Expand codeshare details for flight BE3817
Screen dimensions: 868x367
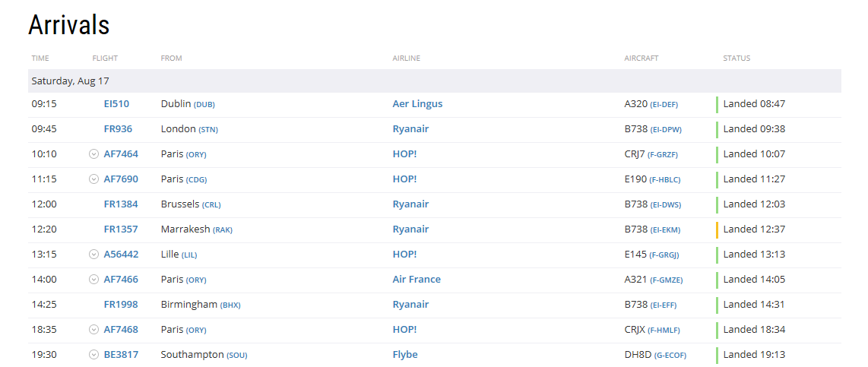(x=94, y=354)
